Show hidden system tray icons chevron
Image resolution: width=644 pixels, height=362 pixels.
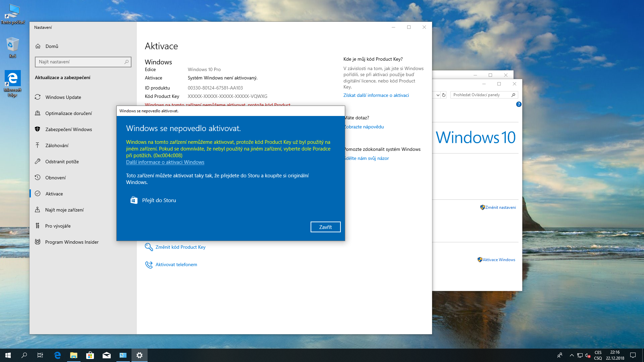coord(572,355)
